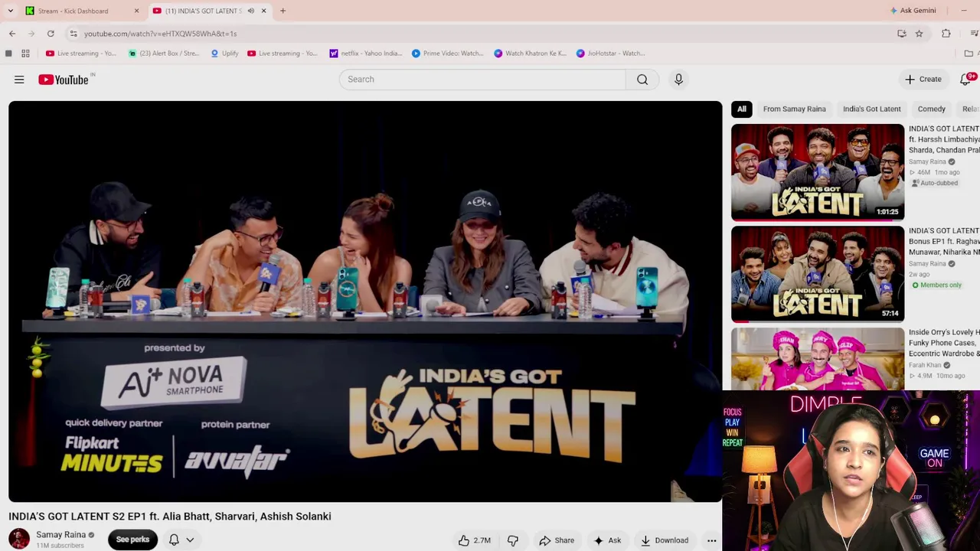The width and height of the screenshot is (980, 551).
Task: Click the Create button
Action: [x=923, y=80]
